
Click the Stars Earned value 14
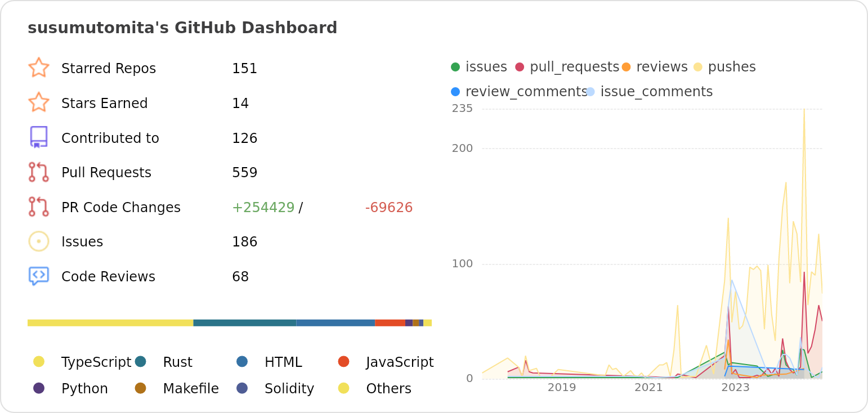click(240, 104)
